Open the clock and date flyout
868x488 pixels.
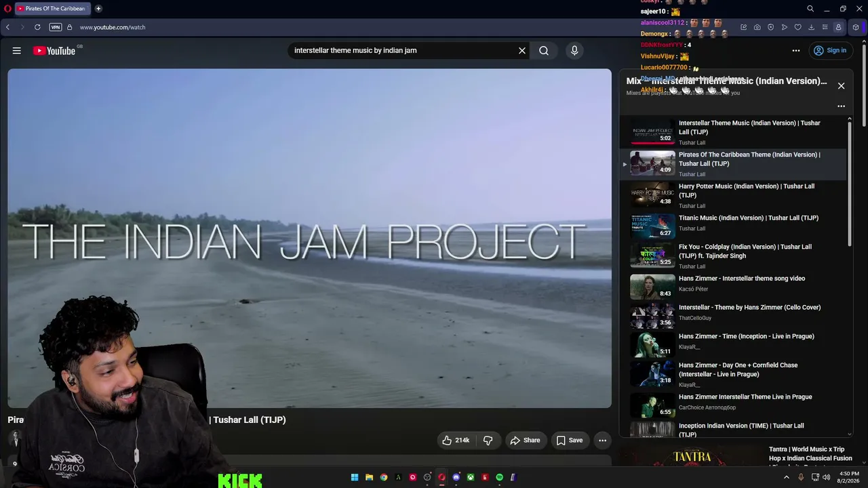850,477
